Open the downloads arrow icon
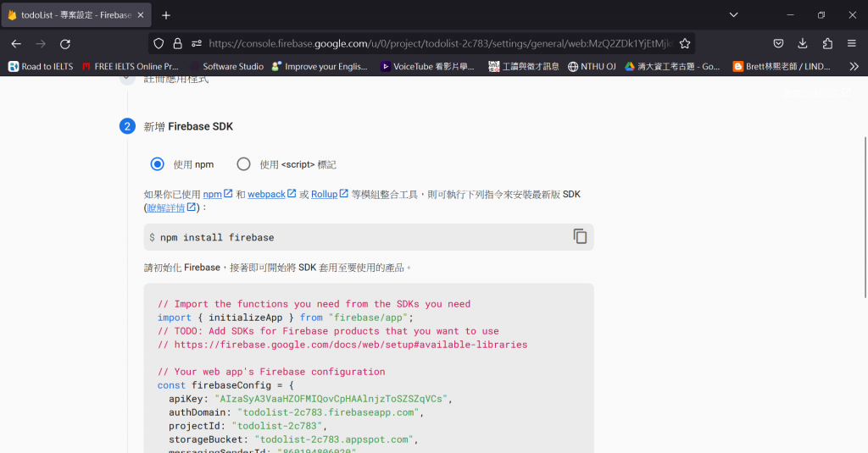Screen dimensions: 868x453 click(803, 44)
